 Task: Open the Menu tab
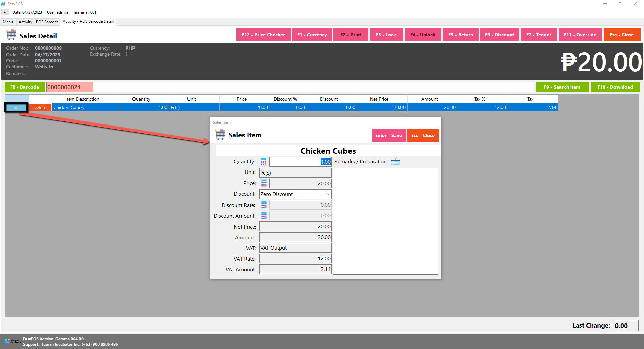click(8, 22)
